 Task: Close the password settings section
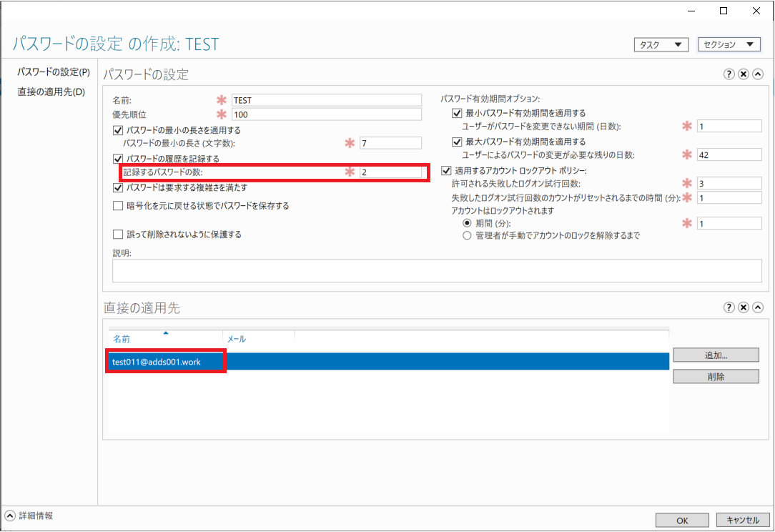click(x=743, y=74)
